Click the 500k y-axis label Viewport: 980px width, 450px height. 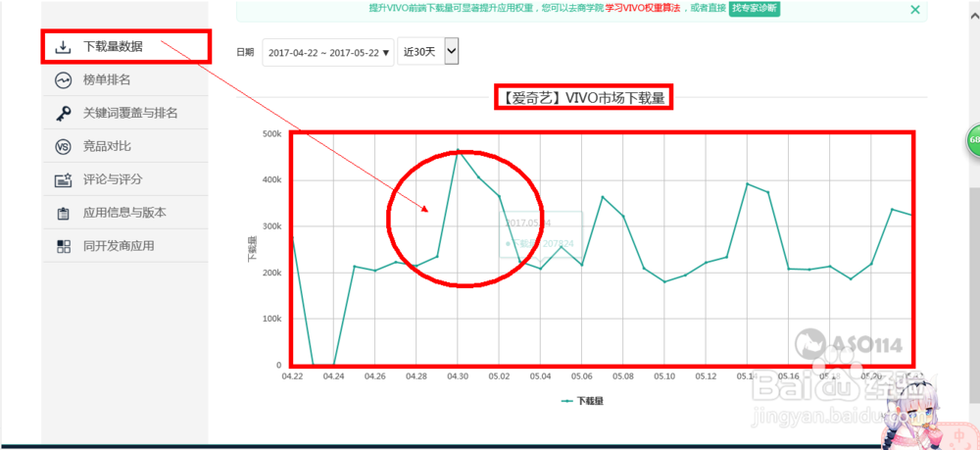tap(273, 133)
